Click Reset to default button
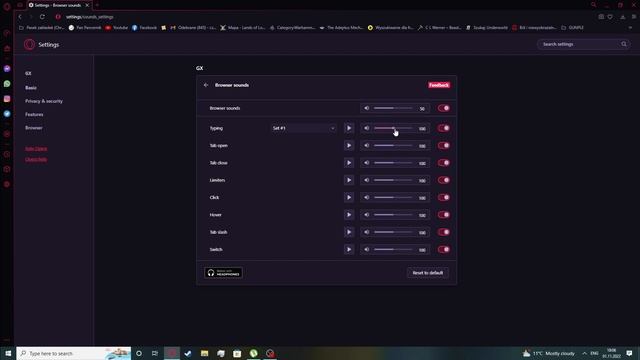 coord(427,273)
